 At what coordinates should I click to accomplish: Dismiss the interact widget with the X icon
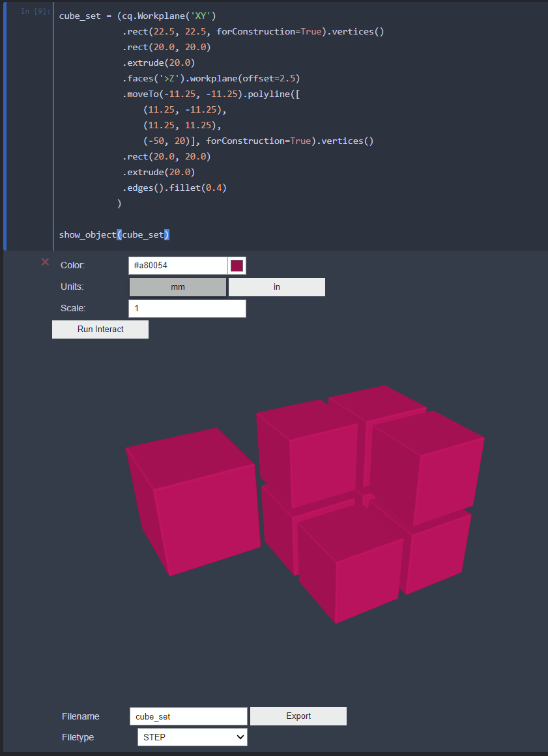pos(44,262)
